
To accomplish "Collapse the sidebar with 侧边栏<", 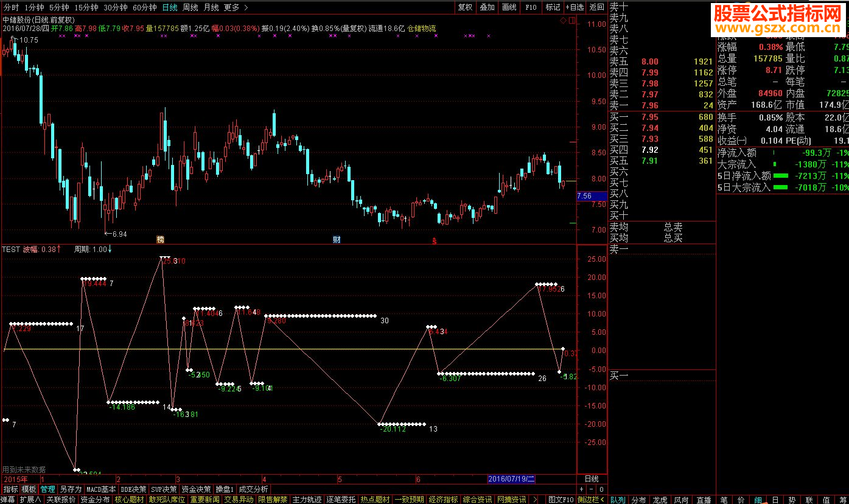I will 591,500.
